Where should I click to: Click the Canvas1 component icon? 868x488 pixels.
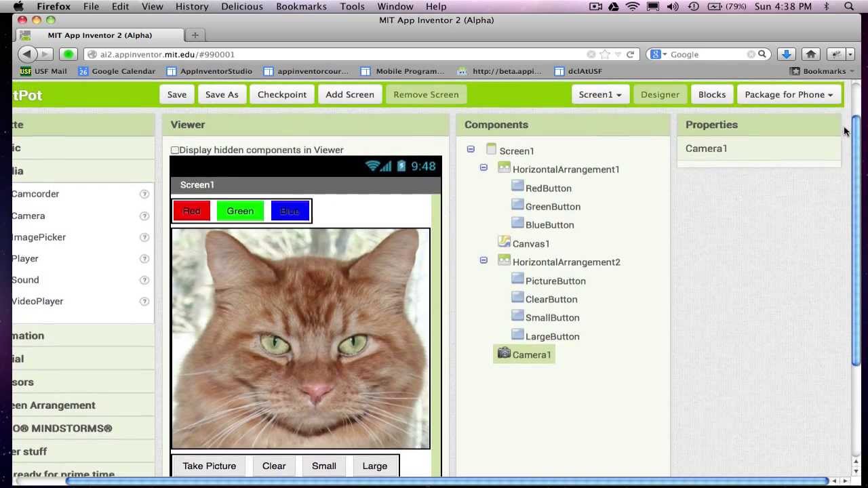click(504, 241)
